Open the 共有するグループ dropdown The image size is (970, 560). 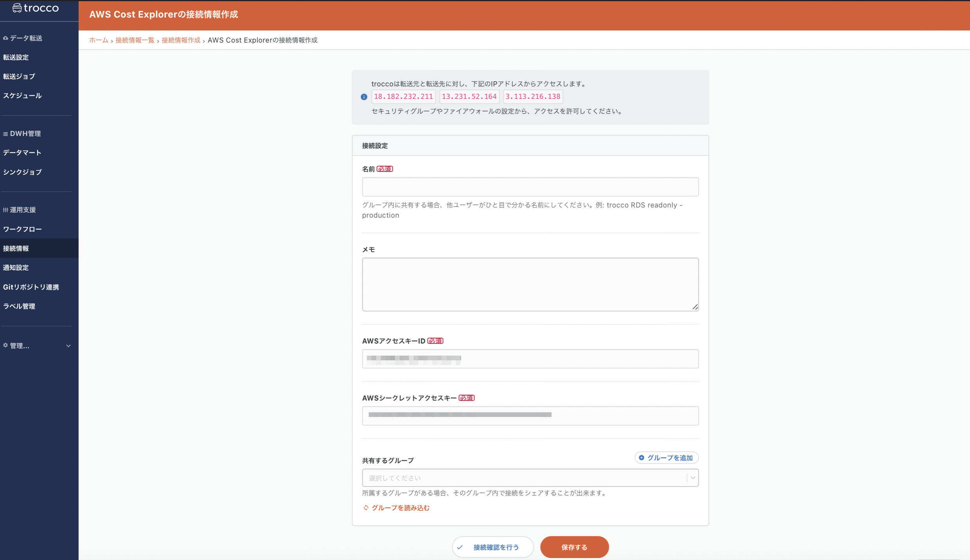(x=530, y=478)
